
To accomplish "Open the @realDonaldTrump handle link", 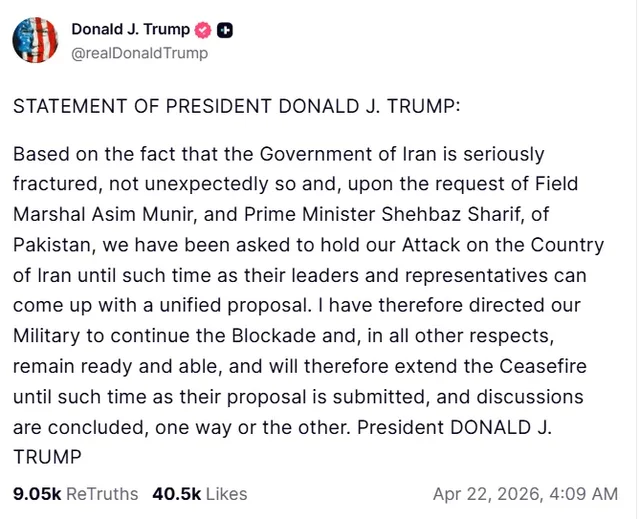I will pos(139,53).
